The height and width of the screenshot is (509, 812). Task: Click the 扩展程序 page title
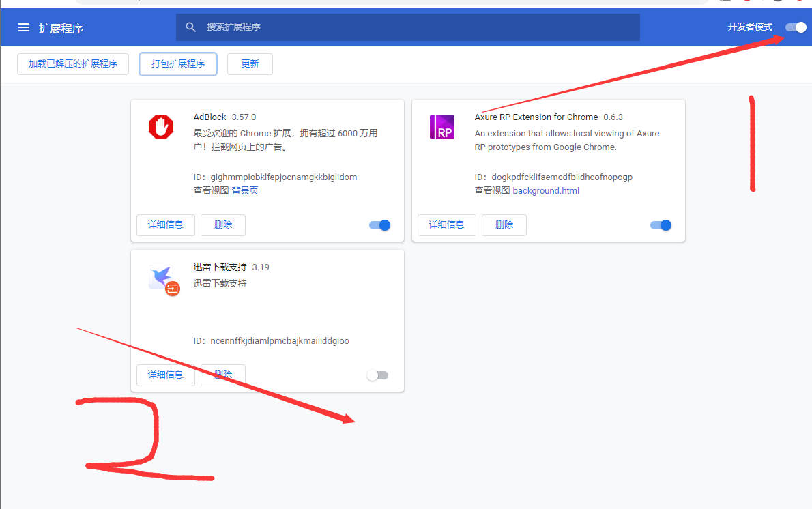click(61, 28)
